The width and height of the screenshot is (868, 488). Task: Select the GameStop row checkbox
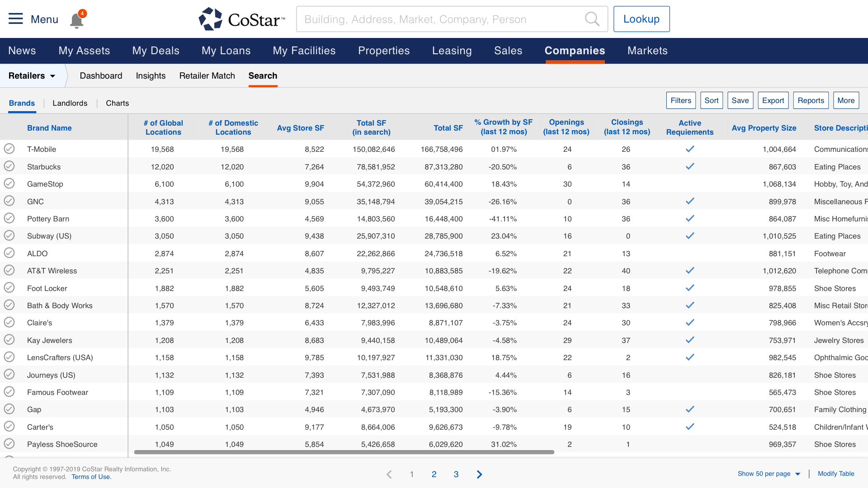tap(9, 183)
